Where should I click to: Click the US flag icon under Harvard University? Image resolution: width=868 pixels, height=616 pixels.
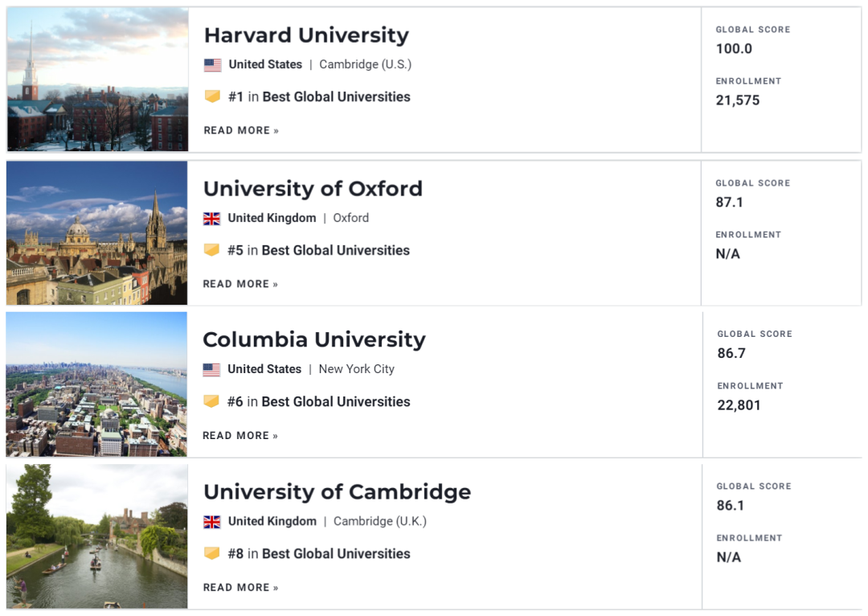click(212, 65)
